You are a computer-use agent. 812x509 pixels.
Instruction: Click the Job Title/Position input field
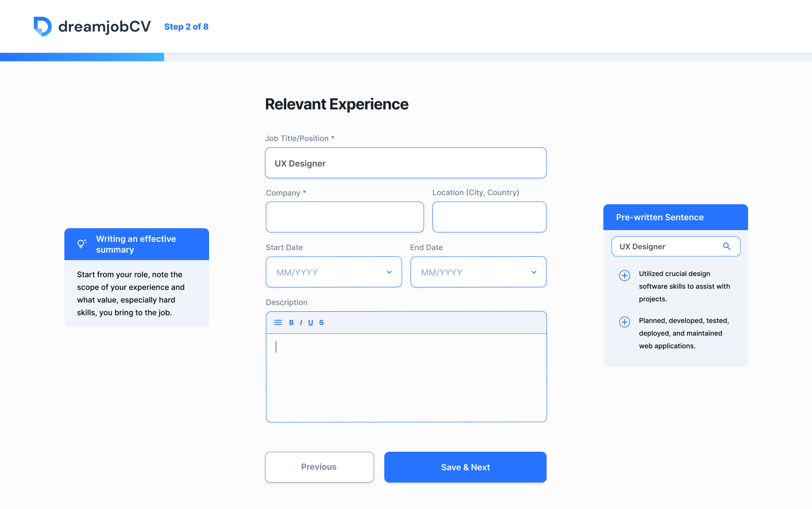[406, 163]
